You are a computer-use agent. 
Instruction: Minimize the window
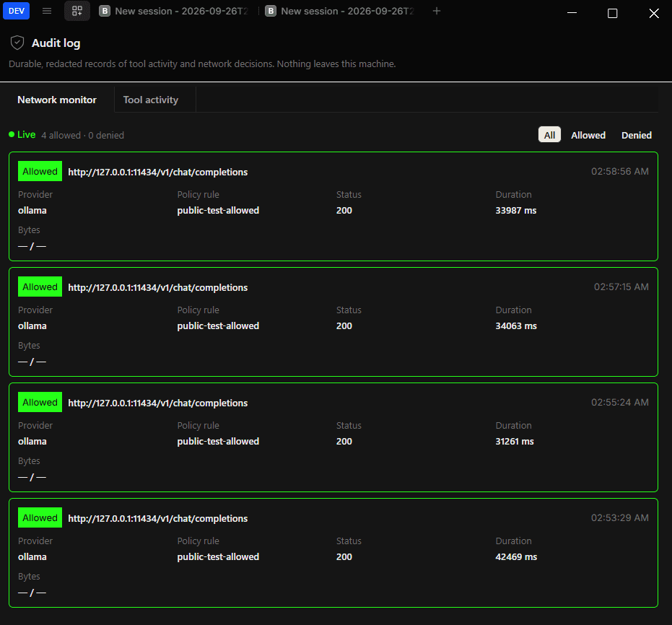(x=572, y=13)
